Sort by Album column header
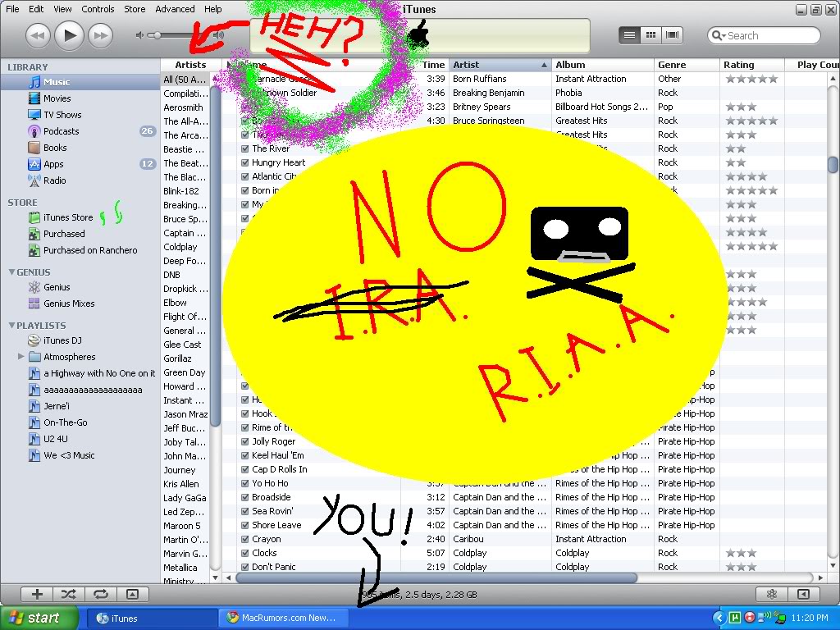Viewport: 840px width, 630px height. click(603, 65)
